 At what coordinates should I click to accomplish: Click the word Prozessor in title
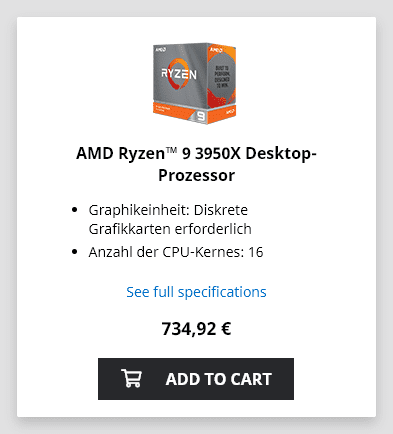tap(196, 175)
